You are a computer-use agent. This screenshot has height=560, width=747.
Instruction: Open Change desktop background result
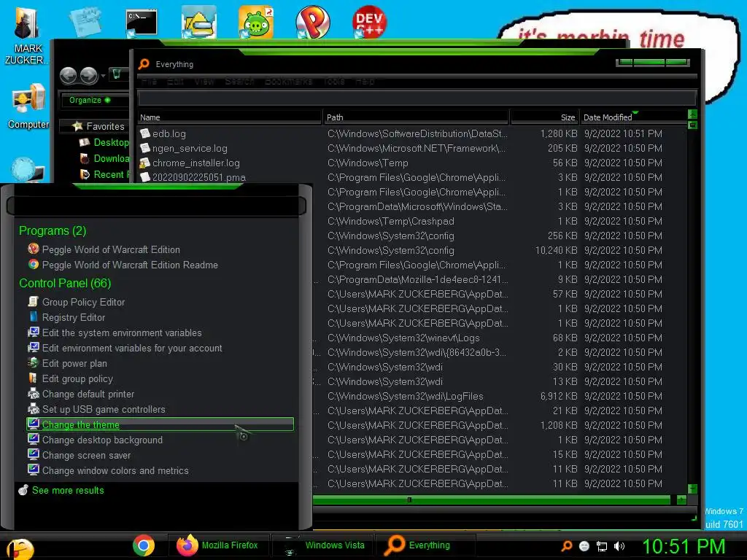(102, 440)
